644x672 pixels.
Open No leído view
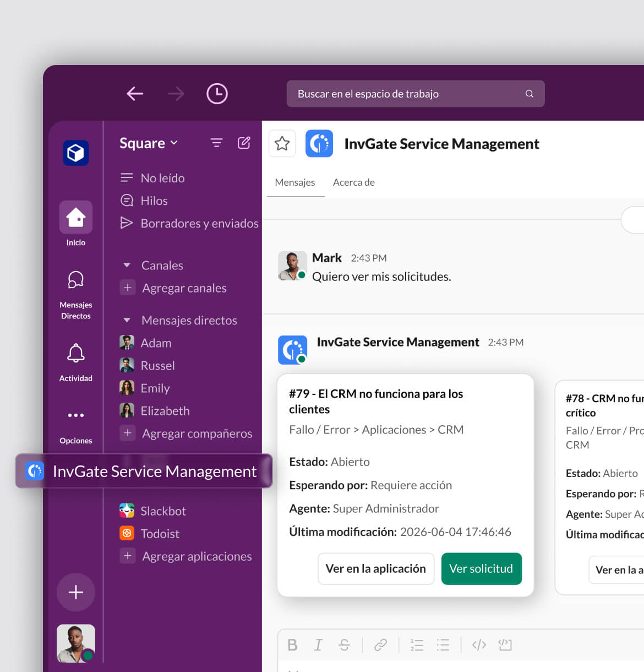coord(152,178)
